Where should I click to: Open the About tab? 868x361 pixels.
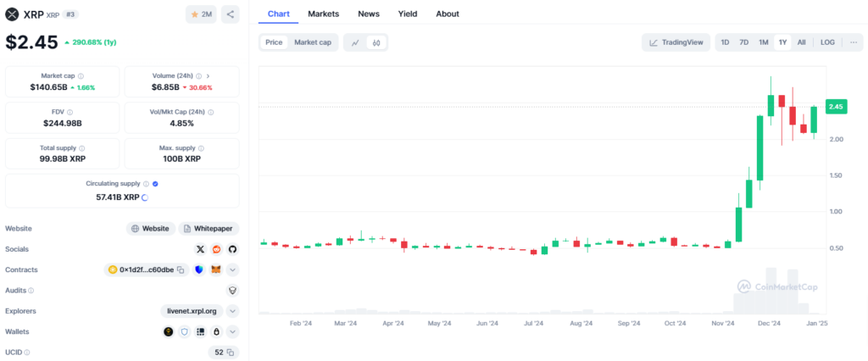click(x=448, y=14)
